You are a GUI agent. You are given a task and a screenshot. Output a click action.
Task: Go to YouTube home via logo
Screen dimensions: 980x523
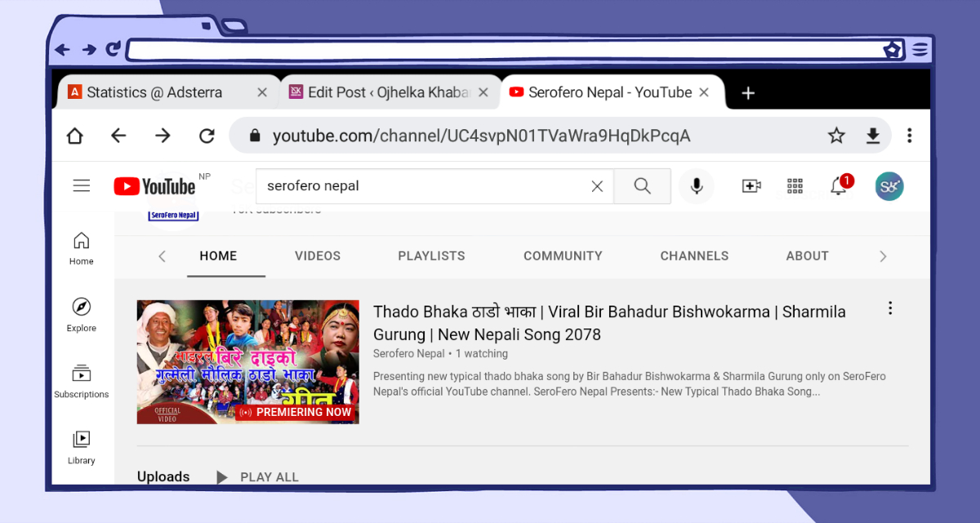155,186
